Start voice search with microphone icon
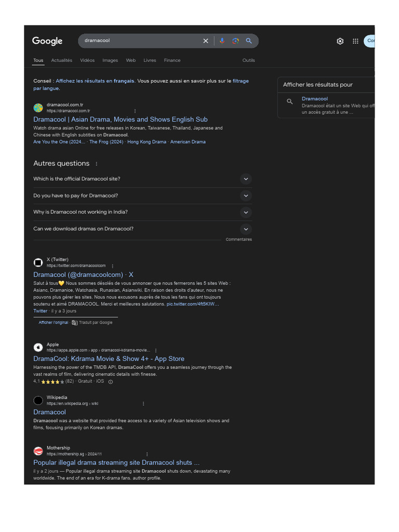Viewport: 399px width, 532px height. (222, 41)
